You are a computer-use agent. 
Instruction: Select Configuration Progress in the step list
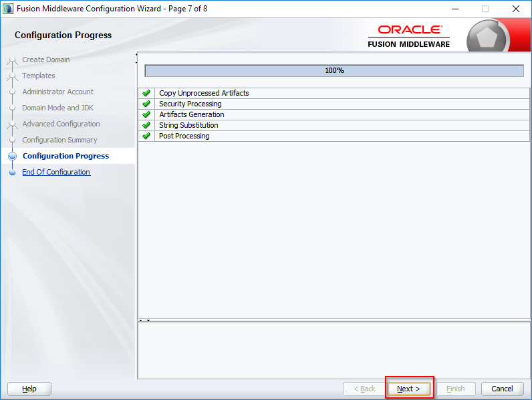coord(65,156)
